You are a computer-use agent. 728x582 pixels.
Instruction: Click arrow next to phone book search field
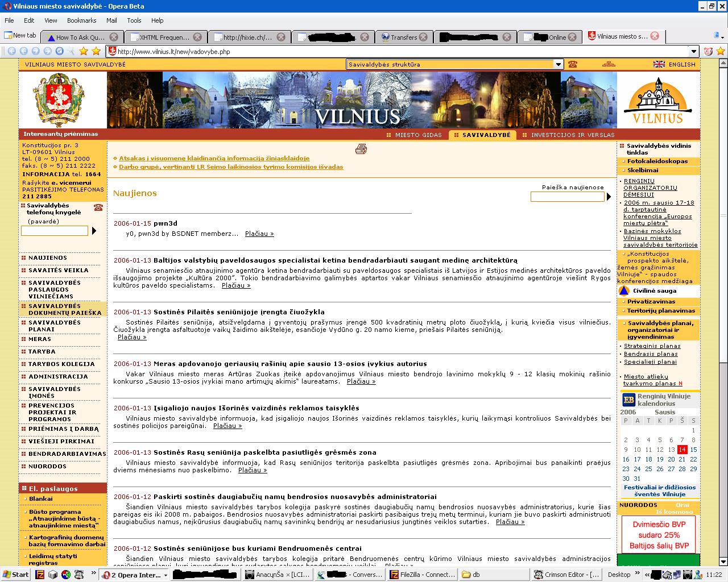[x=94, y=231]
